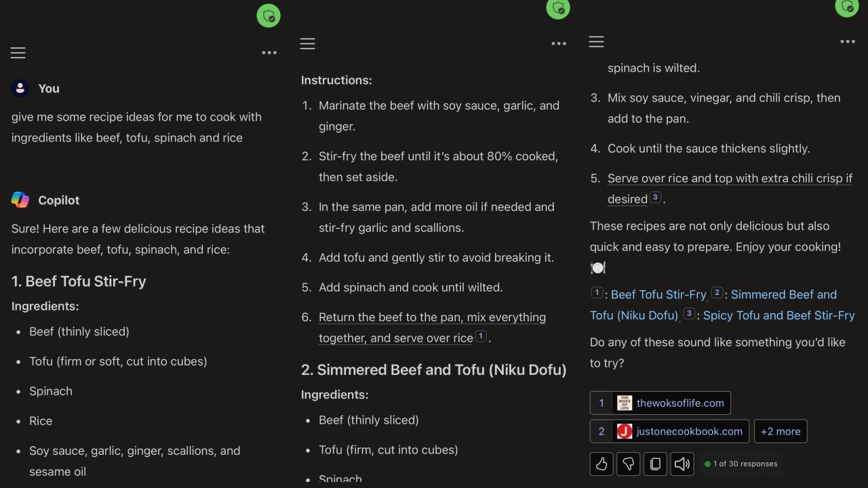Click green shield badge in the first panel

(x=269, y=16)
